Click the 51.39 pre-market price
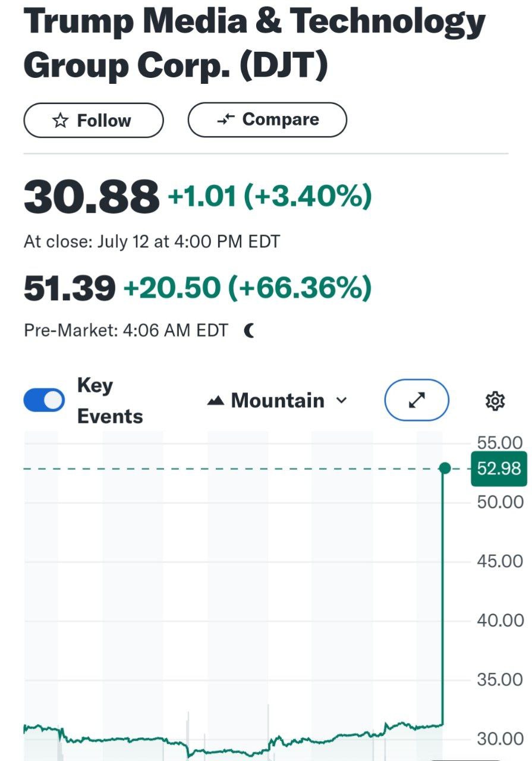 [69, 288]
